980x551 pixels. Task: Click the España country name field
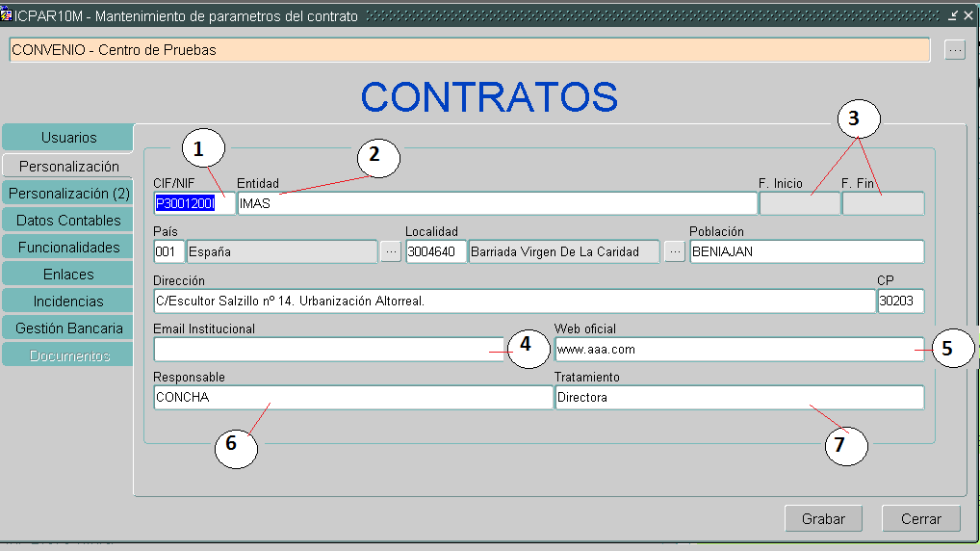(x=282, y=251)
